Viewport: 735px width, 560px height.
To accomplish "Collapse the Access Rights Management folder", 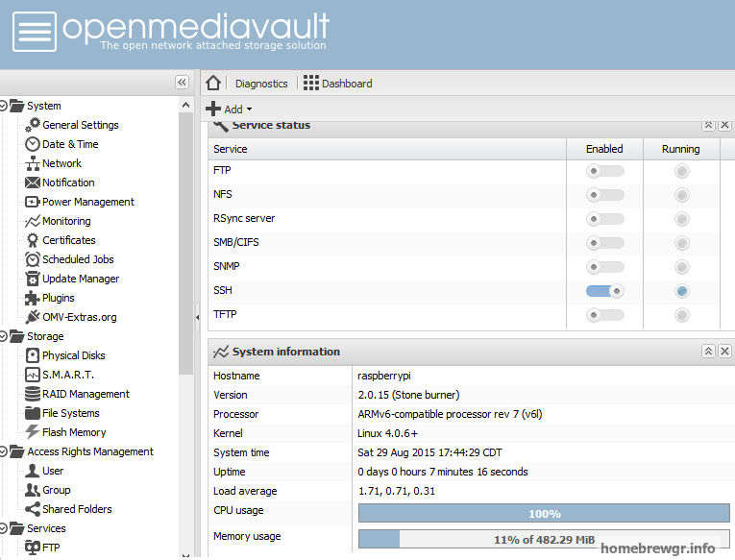I will (3, 451).
